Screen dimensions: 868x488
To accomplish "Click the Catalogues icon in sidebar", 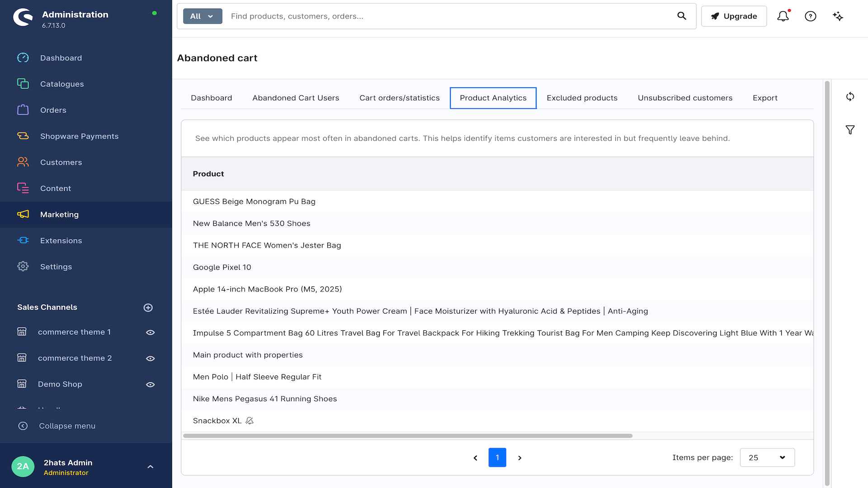I will (23, 84).
